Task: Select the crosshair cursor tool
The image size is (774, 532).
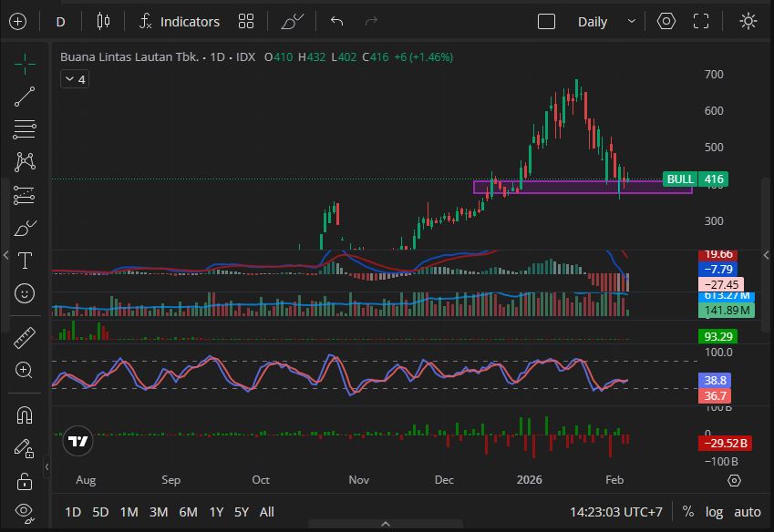Action: (25, 64)
